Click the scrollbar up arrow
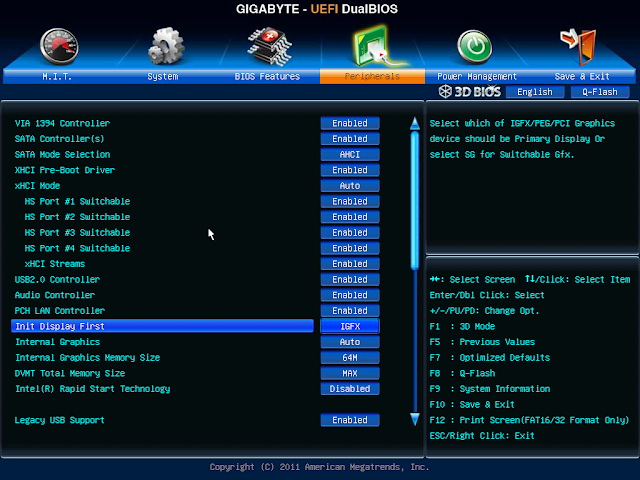The width and height of the screenshot is (640, 480). click(415, 123)
